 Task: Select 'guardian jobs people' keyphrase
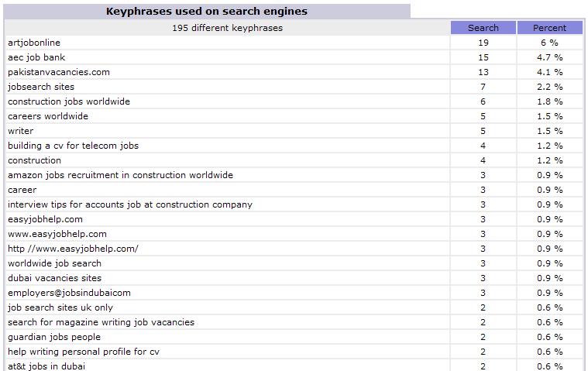[x=54, y=337]
